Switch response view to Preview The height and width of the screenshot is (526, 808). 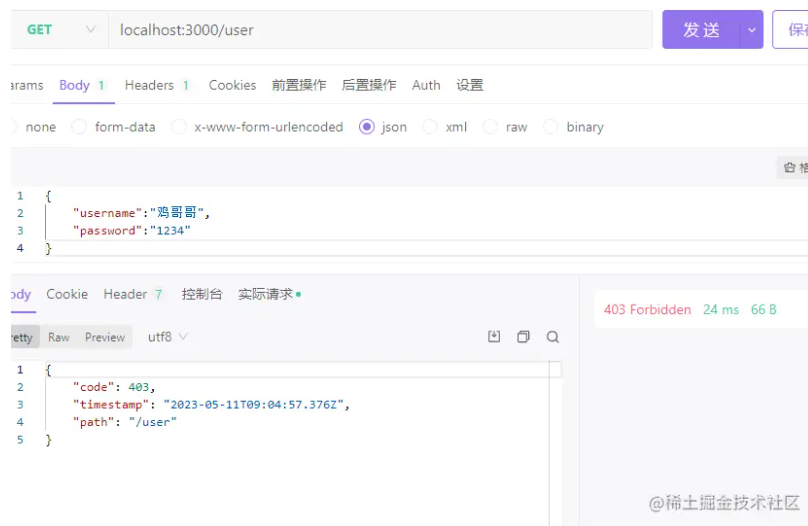105,337
